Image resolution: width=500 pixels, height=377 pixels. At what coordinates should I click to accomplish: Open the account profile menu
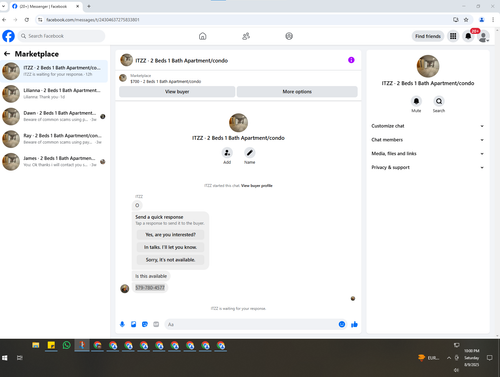pos(483,36)
